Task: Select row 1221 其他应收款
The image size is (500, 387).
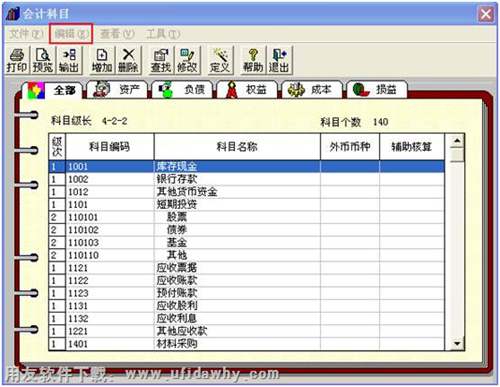Action: pos(247,331)
